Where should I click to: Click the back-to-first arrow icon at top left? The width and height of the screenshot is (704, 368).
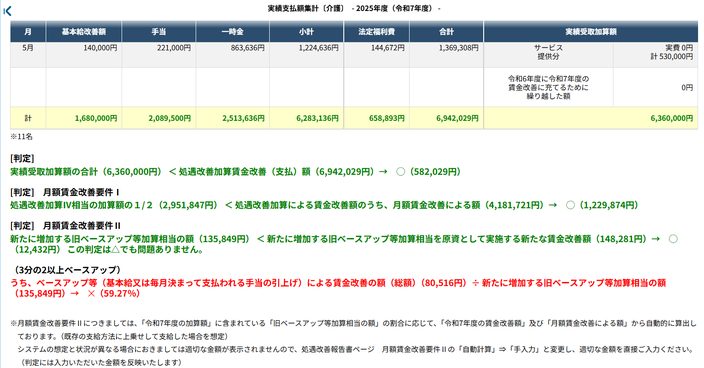tap(7, 11)
